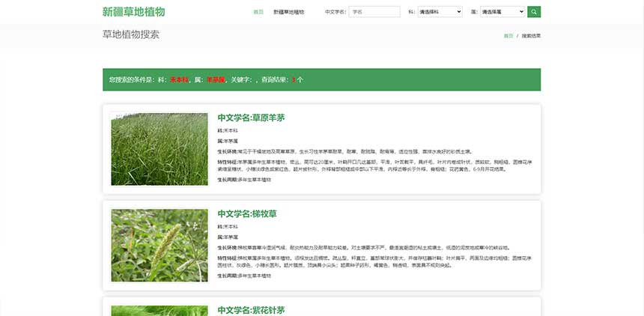
Task: Click the 搜索结果 breadcrumb item
Action: pos(531,36)
